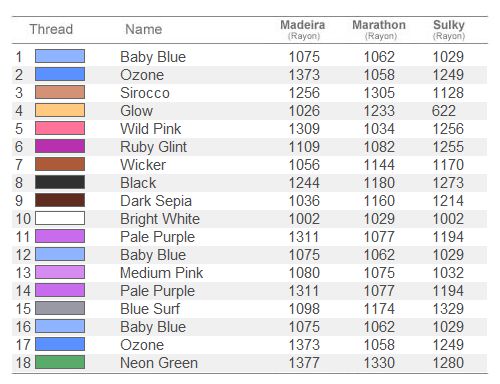Viewport: 500px width, 384px height.
Task: Select the Ruby Glint swatch
Action: [60, 146]
